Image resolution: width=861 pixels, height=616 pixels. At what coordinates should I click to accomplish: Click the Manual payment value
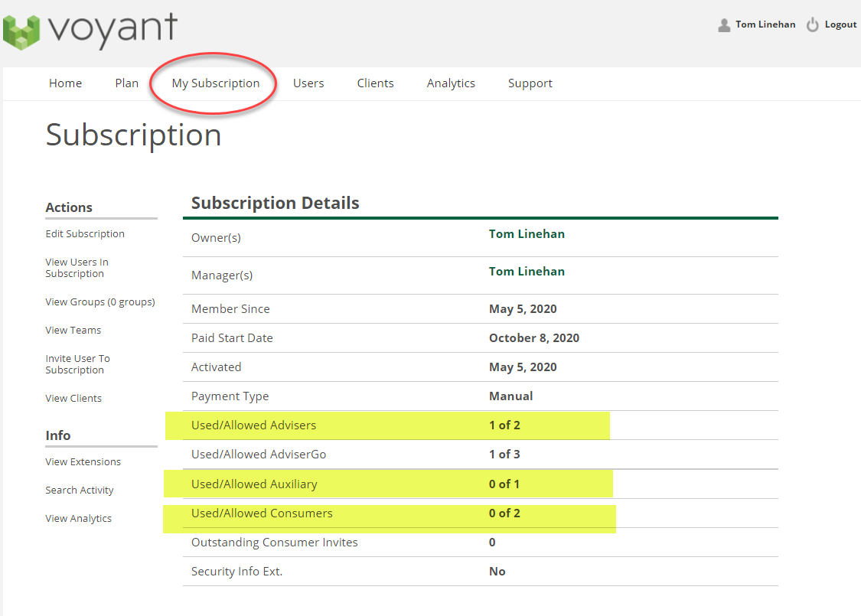[x=510, y=396]
